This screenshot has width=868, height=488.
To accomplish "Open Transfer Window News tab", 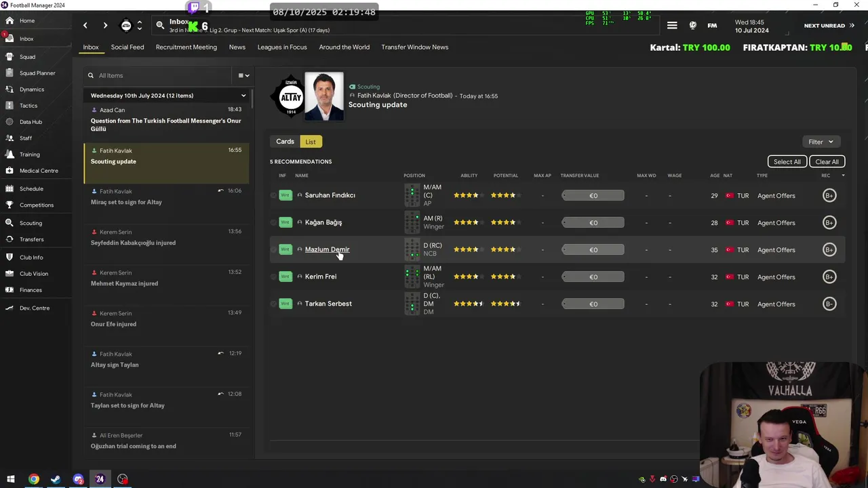I will point(415,47).
